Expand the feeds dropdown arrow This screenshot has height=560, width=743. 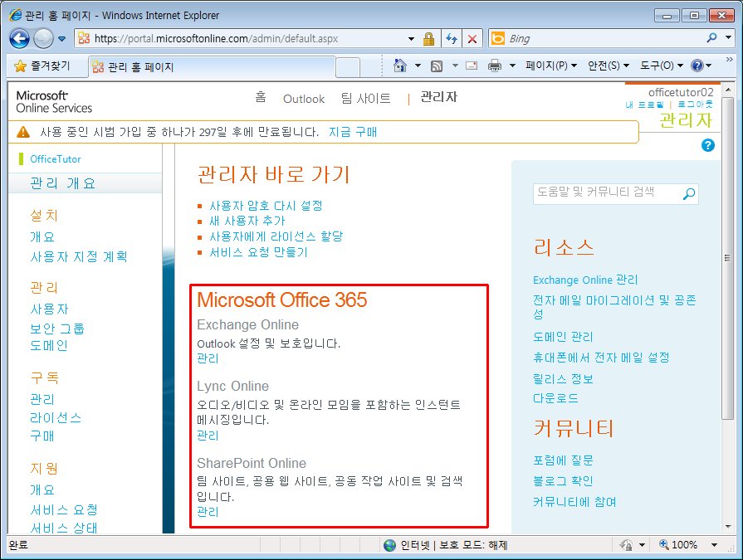coord(455,66)
